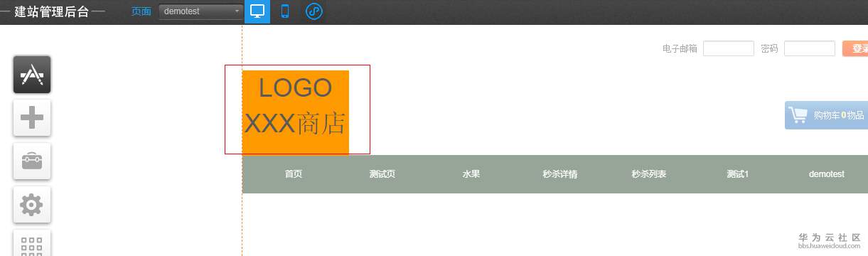Screen dimensions: 868x256
Task: Focus the 电子邮箱 email input field
Action: pyautogui.click(x=728, y=48)
